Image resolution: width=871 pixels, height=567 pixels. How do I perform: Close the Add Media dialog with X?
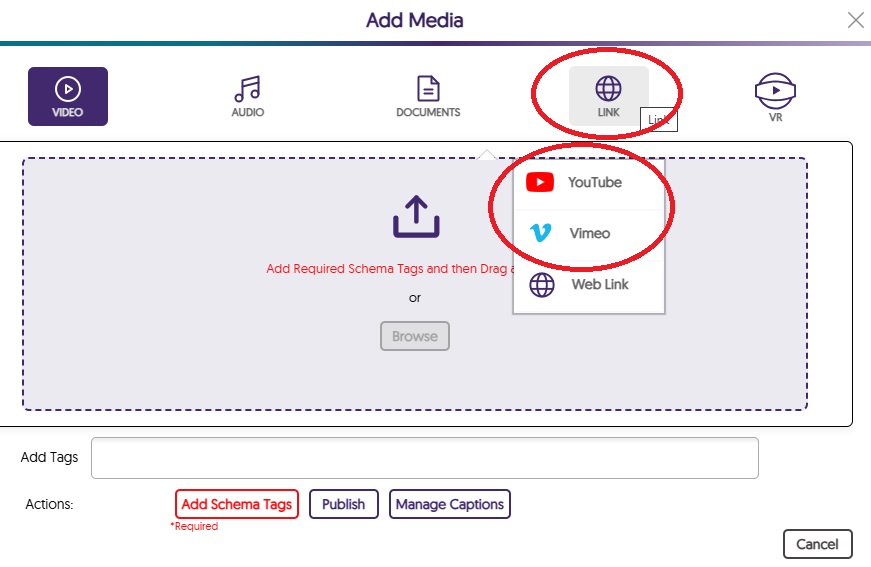[x=855, y=20]
